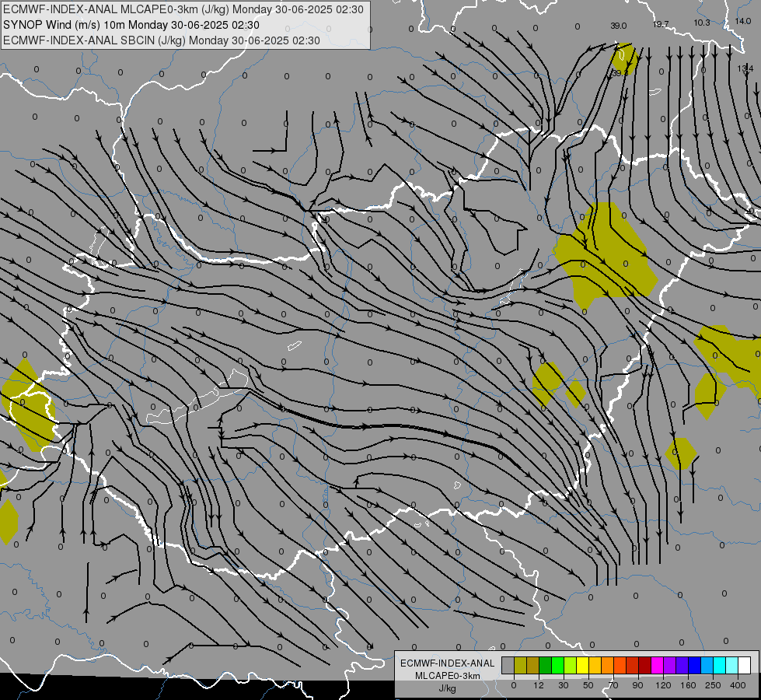Click the 39.3 value over the olive patch
The width and height of the screenshot is (761, 700).
620,73
